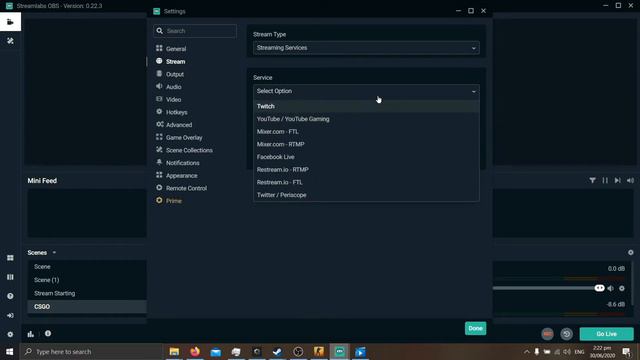Click the volume slider handle in mixer

click(599, 288)
